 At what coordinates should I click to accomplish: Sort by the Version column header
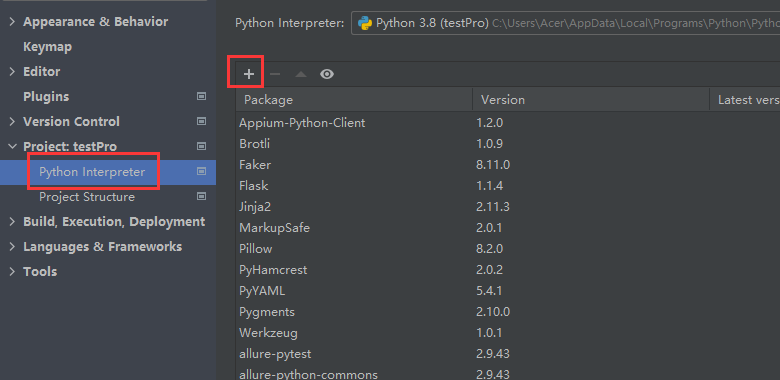pos(591,99)
